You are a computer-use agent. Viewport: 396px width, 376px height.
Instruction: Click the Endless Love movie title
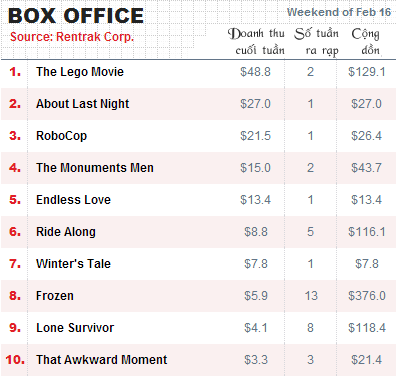[x=73, y=200]
